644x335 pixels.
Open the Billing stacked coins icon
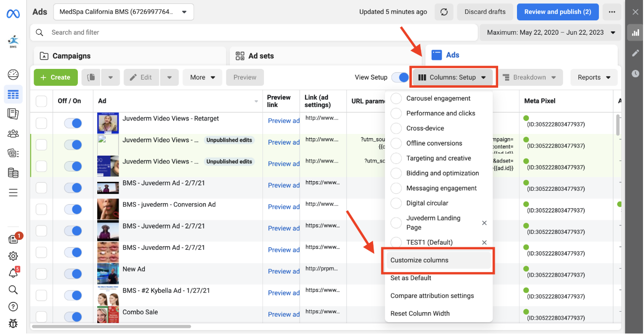pos(13,173)
